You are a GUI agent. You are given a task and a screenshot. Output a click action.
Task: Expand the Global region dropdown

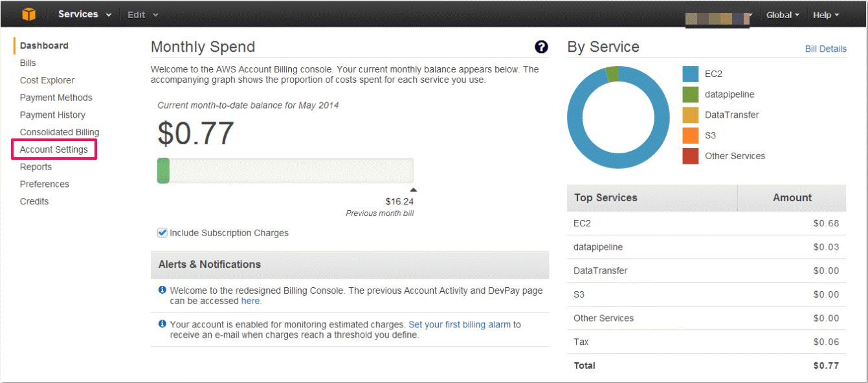click(x=783, y=15)
